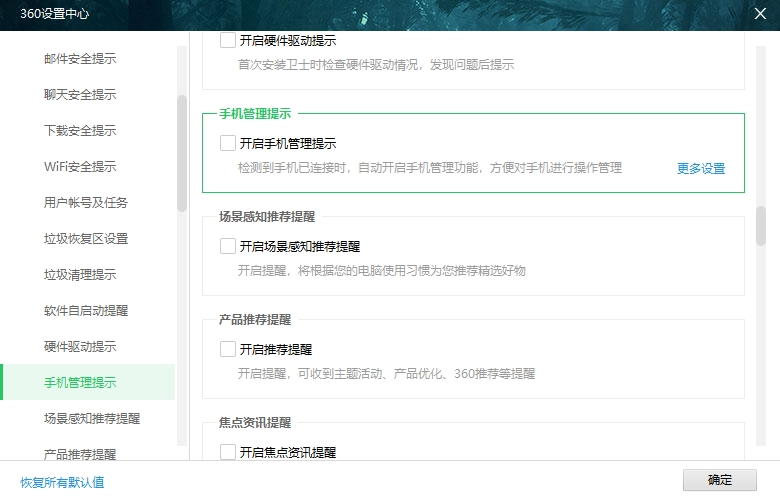Check the 开启场景感知推荐提醒 checkbox
Image resolution: width=780 pixels, height=500 pixels.
tap(228, 246)
